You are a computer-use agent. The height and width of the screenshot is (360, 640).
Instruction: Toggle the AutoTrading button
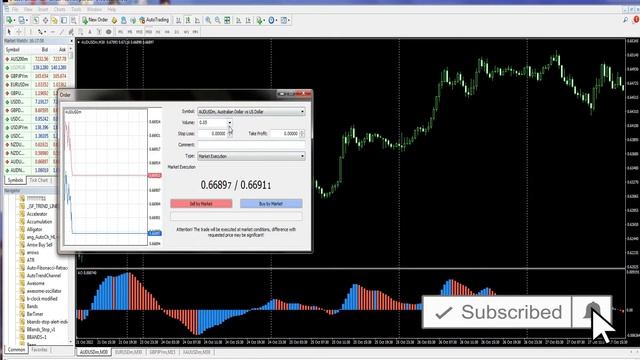coord(154,20)
